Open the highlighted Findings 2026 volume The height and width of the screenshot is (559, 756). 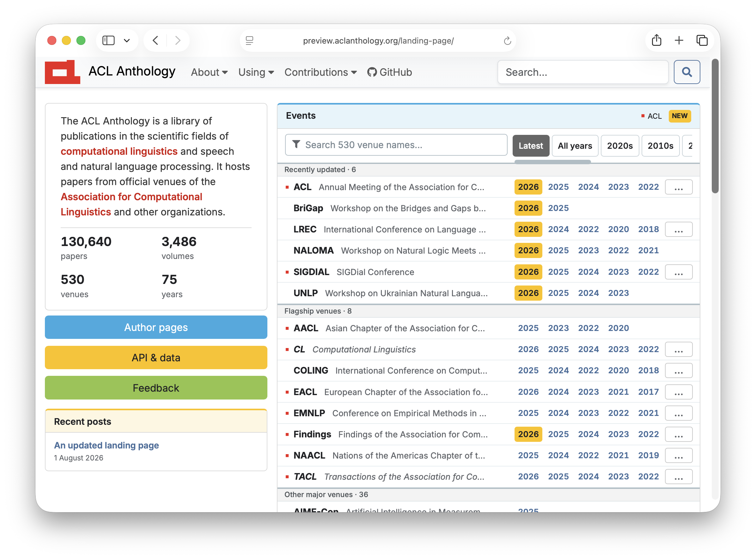coord(528,434)
